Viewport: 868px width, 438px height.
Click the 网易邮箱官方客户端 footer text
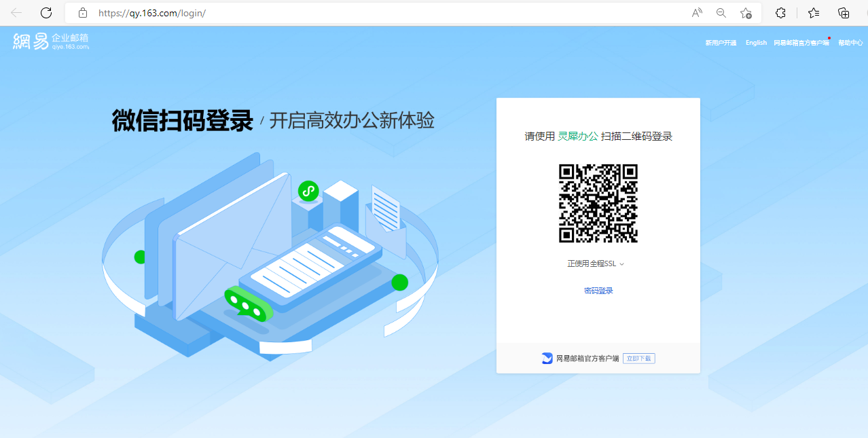(587, 359)
